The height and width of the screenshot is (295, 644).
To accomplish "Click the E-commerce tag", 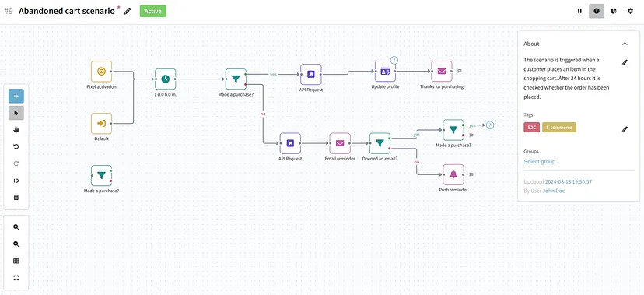I will 559,128.
